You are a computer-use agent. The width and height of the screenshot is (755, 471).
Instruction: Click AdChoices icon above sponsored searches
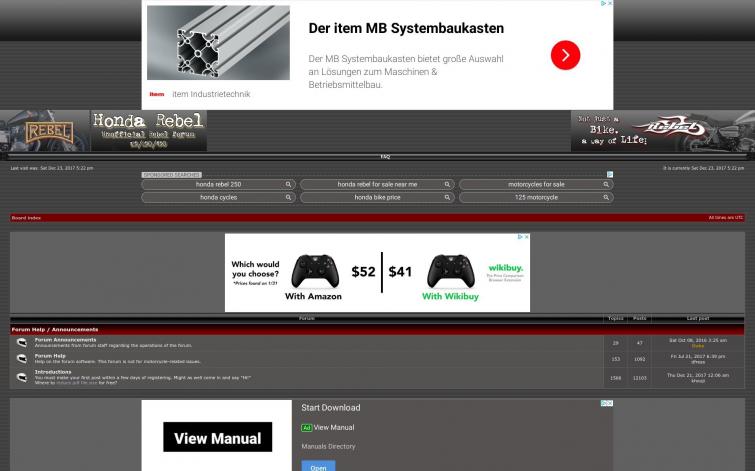(x=610, y=174)
